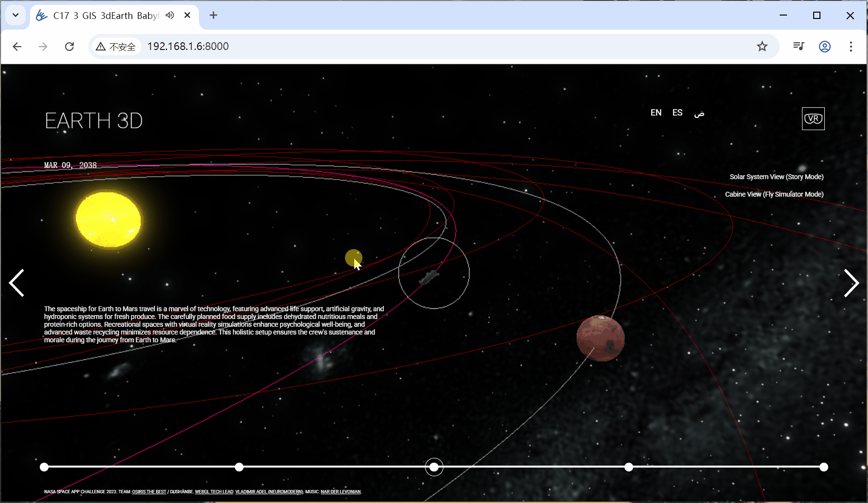Viewport: 868px width, 503px height.
Task: Open a new browser tab
Action: click(213, 15)
